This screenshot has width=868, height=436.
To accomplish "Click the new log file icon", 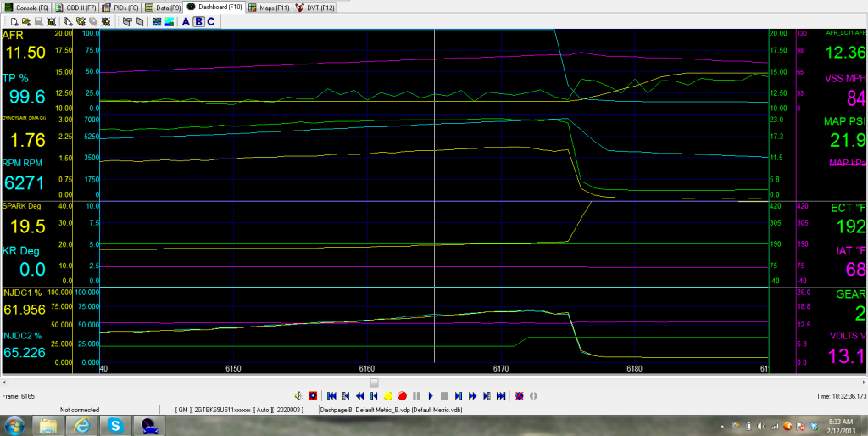I will point(14,21).
